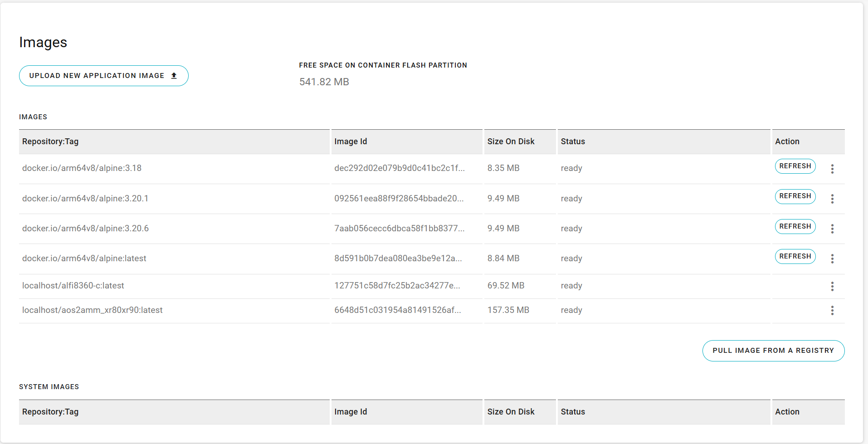Screen dimensions: 868x444
Task: Click Upload New Application Image button
Action: click(x=103, y=76)
